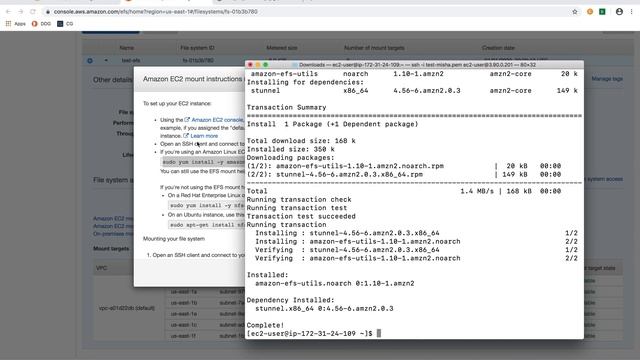640x360 pixels.
Task: Open the Chrome profile avatar
Action: pos(619,12)
